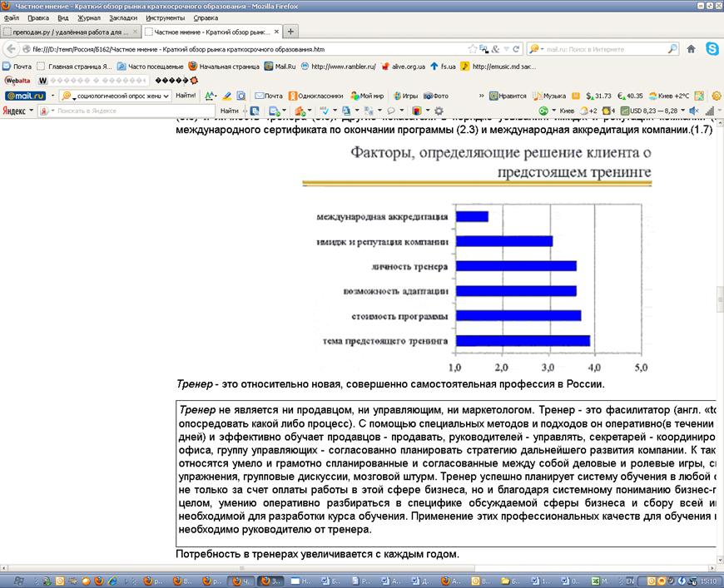Open the address bar history dropdown arrow
This screenshot has width=724, height=588.
coord(507,49)
